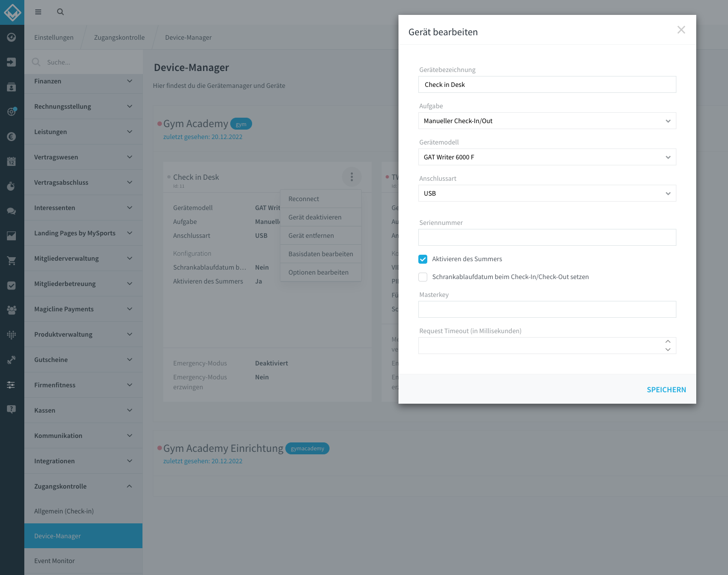Open the Gerätemodell dropdown
Viewport: 728px width, 575px height.
[547, 157]
